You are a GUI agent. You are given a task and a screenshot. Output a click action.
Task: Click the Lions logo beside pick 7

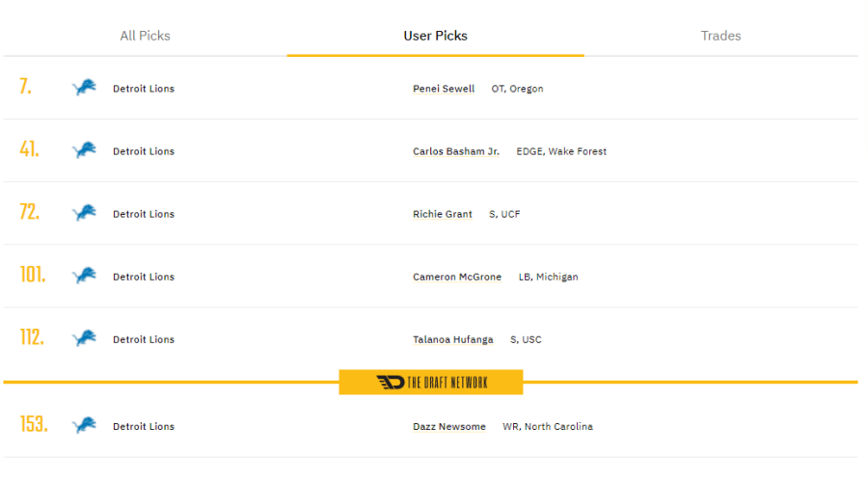click(x=84, y=89)
